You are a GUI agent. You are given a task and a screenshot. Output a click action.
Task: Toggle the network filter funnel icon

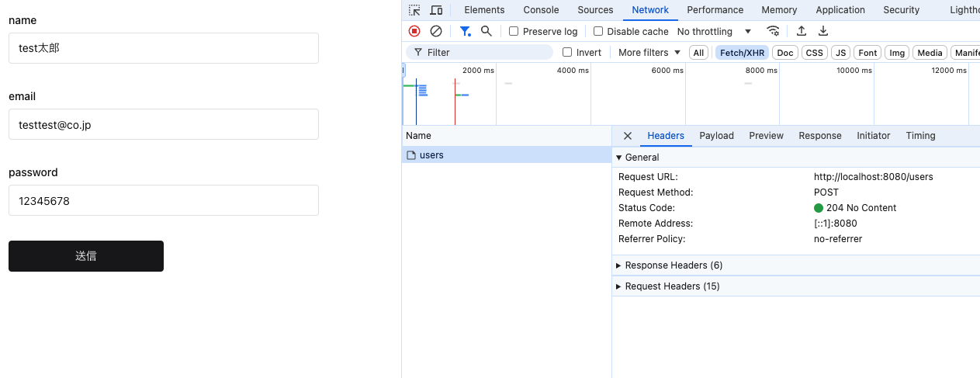pyautogui.click(x=465, y=31)
